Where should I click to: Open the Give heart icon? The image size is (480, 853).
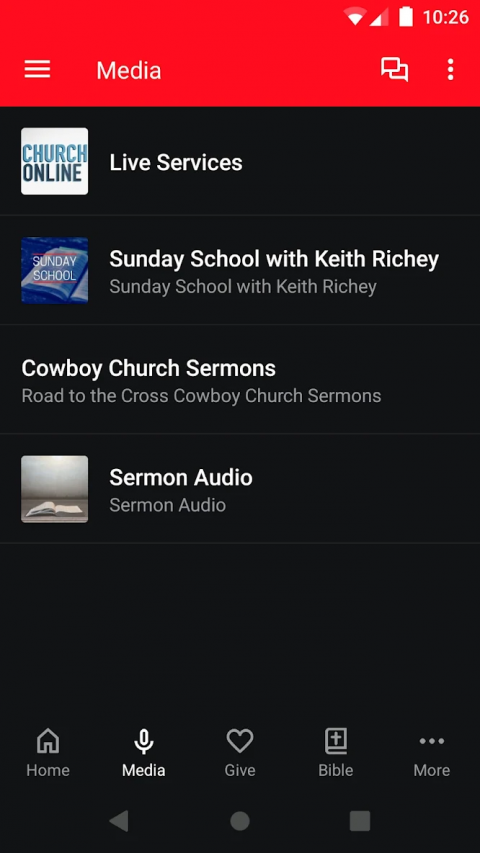(x=240, y=741)
